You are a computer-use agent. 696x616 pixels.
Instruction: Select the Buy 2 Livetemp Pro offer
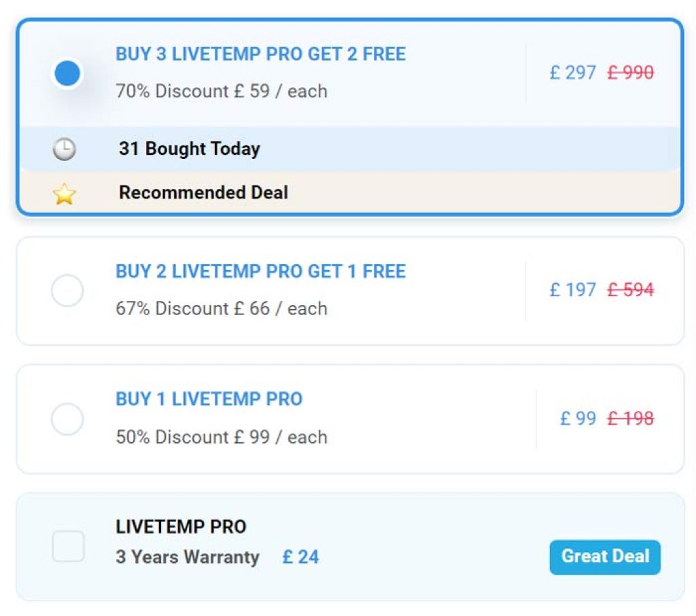point(67,290)
